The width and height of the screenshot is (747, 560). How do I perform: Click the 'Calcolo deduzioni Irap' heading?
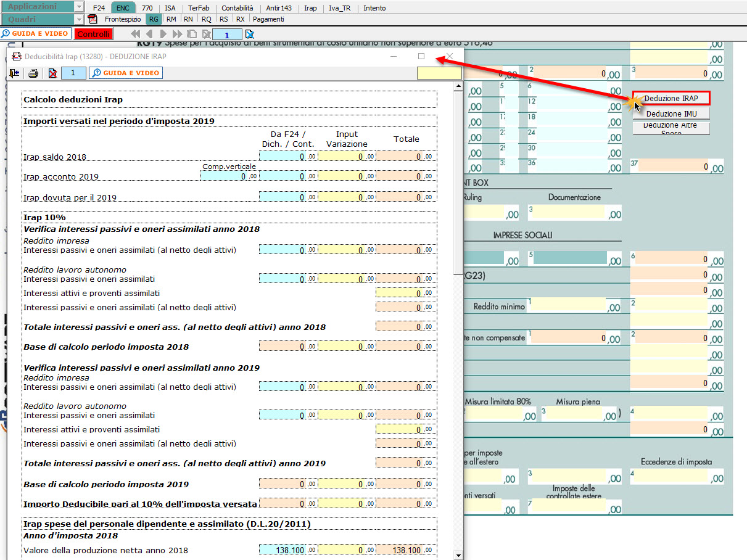[72, 99]
